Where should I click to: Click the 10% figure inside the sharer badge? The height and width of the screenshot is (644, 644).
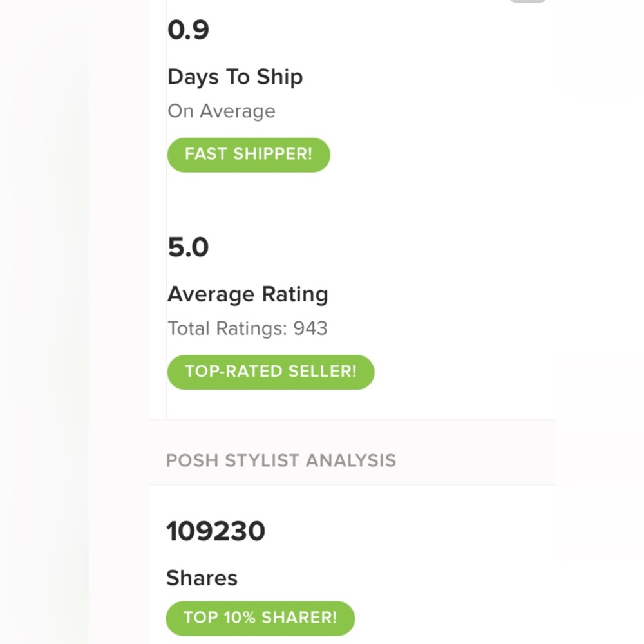[x=240, y=618]
